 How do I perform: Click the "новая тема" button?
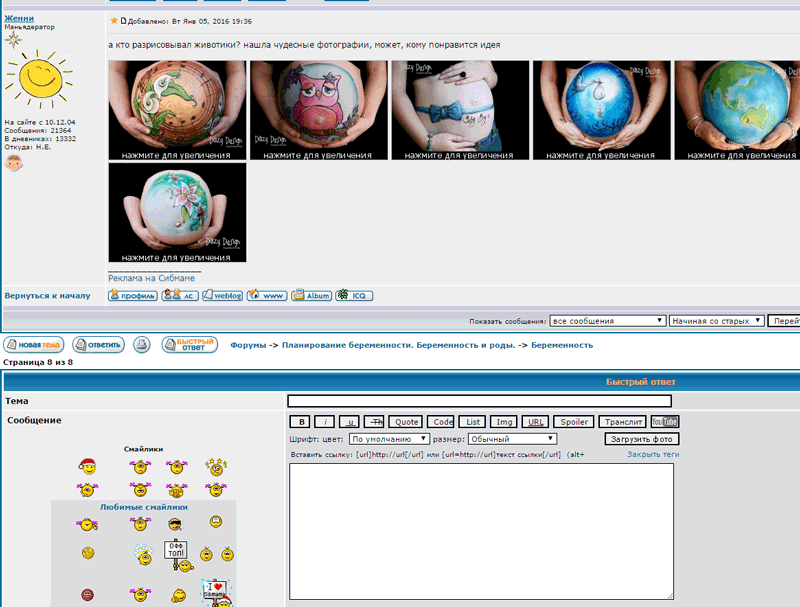34,345
